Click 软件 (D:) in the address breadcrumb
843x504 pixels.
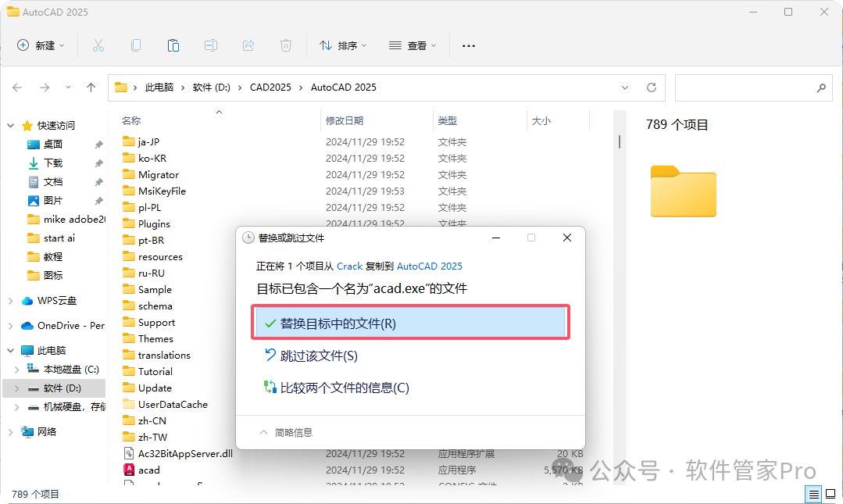pos(211,88)
